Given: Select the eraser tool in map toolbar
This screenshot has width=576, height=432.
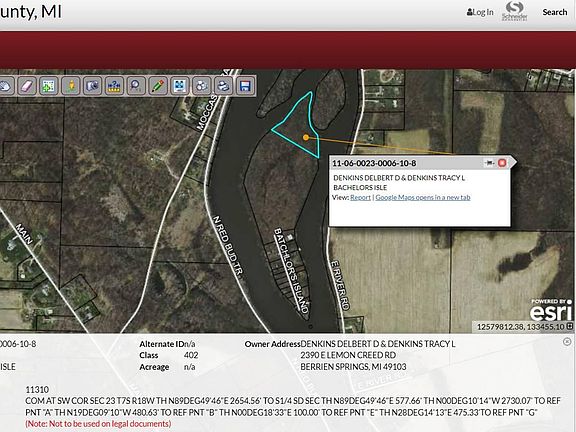Looking at the screenshot, I should (x=27, y=86).
